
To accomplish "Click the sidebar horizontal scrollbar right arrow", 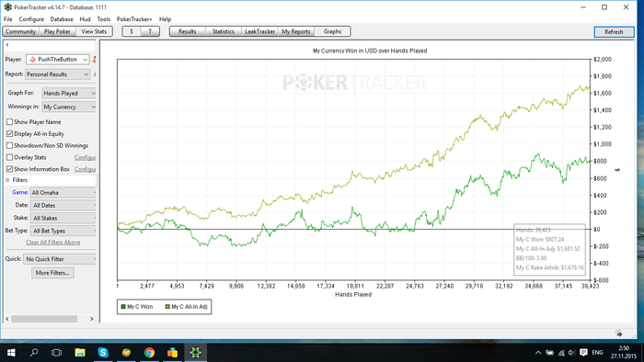I will [x=92, y=319].
